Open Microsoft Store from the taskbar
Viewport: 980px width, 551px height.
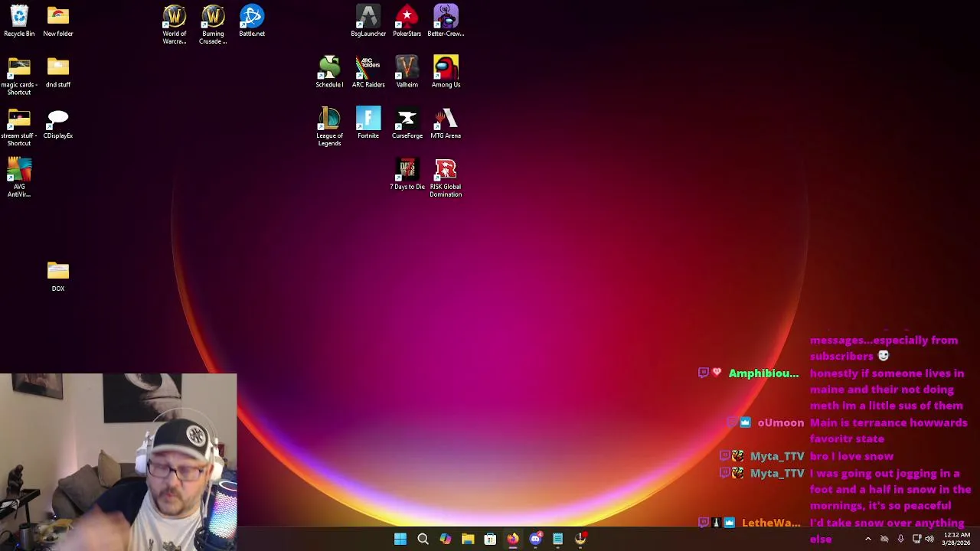pos(490,540)
